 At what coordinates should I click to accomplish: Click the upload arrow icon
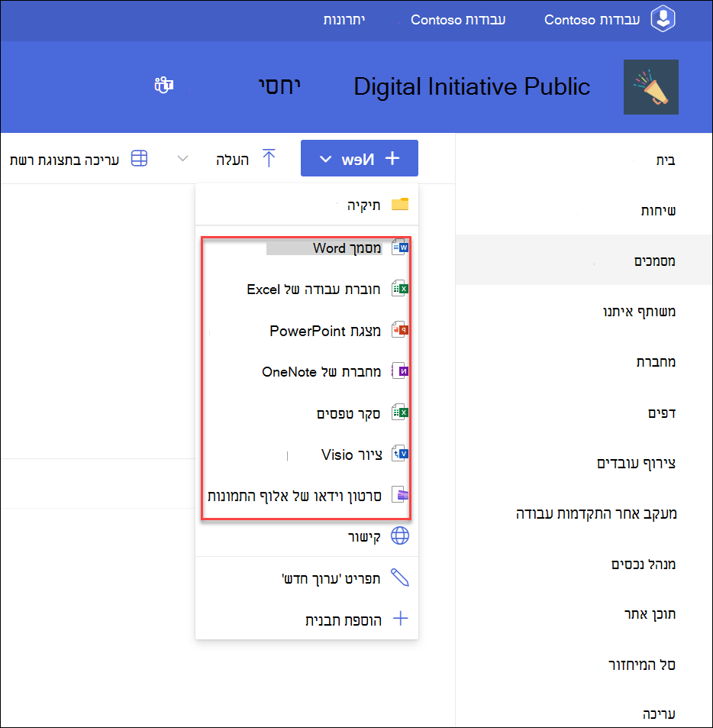pyautogui.click(x=269, y=158)
